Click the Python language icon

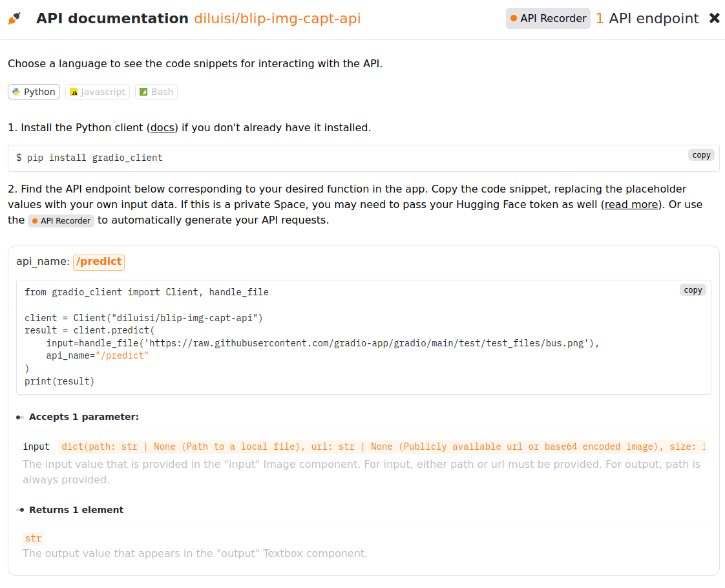click(x=17, y=92)
